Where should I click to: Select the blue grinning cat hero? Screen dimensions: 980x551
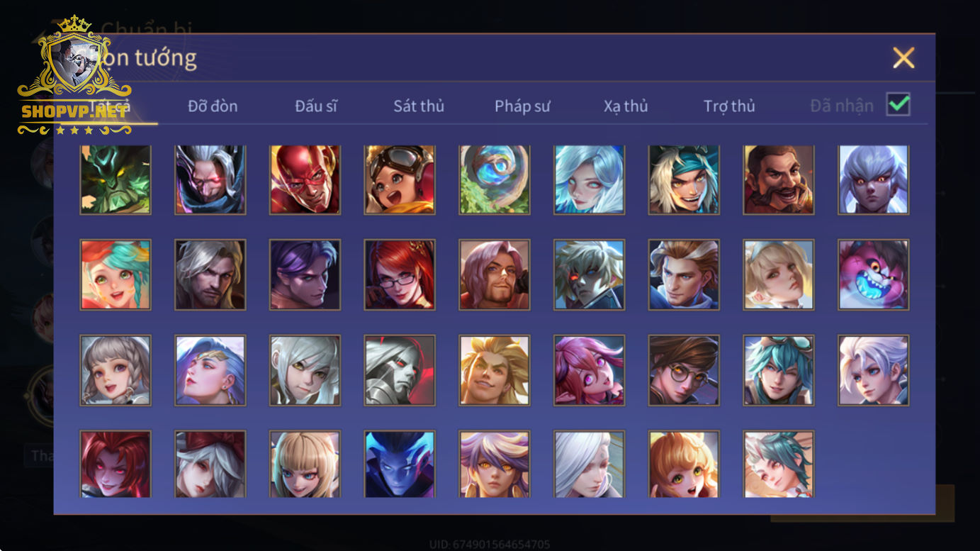point(874,274)
